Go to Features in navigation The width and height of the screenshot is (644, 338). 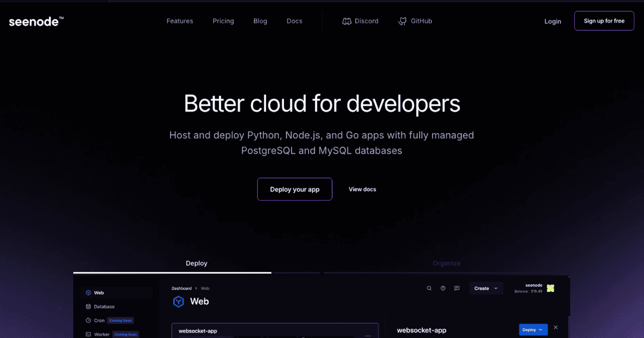[180, 21]
